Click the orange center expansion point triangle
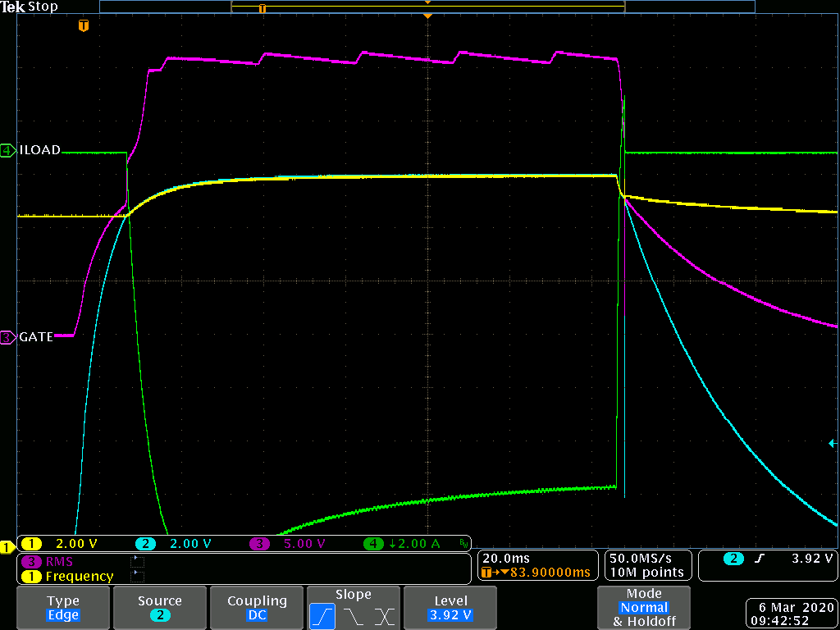Image resolution: width=840 pixels, height=630 pixels. [427, 16]
